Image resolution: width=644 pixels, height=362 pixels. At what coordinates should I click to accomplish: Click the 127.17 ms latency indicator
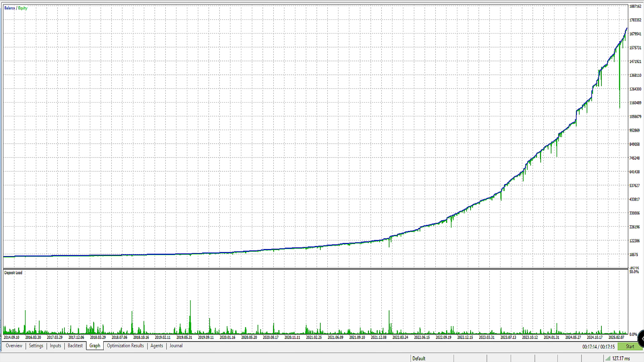621,358
